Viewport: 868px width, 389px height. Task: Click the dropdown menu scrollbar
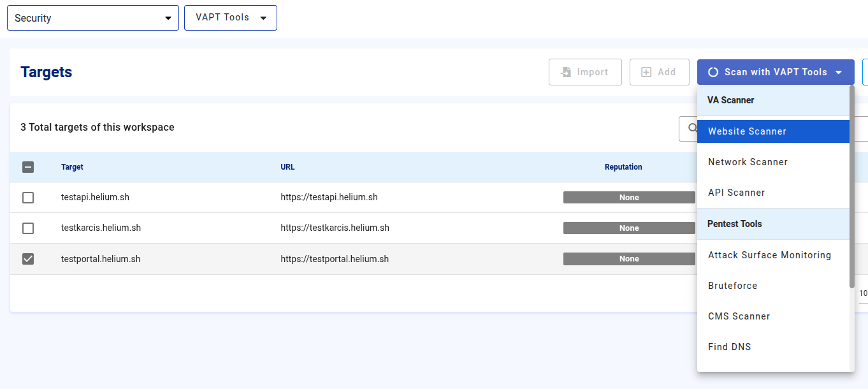[852, 186]
